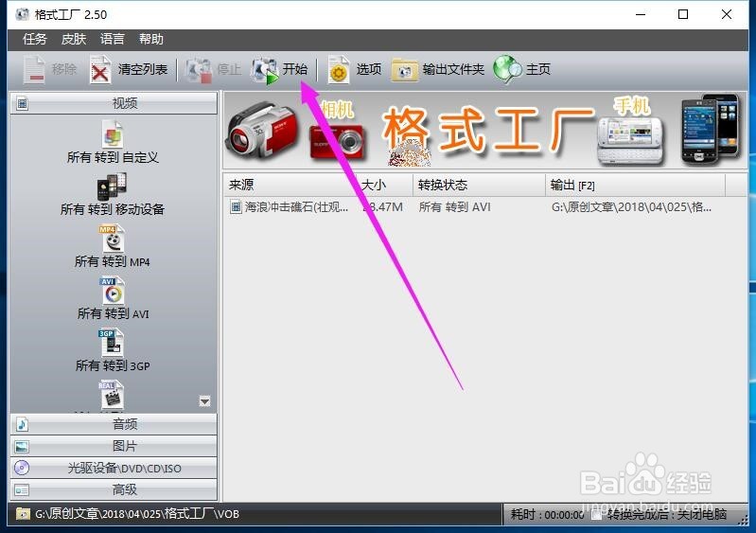Toggle 转换完成后：关闭电脑 checkbox
This screenshot has width=756, height=533.
coord(597,515)
